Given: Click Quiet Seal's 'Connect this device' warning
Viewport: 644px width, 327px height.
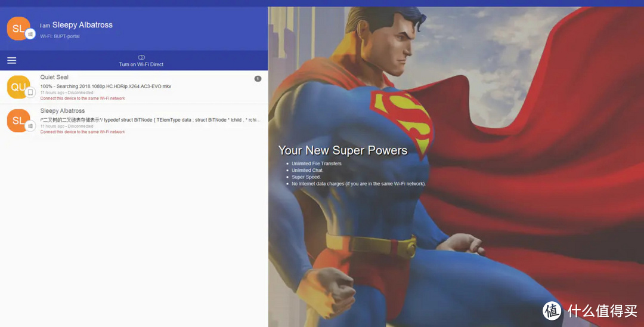Looking at the screenshot, I should (82, 98).
